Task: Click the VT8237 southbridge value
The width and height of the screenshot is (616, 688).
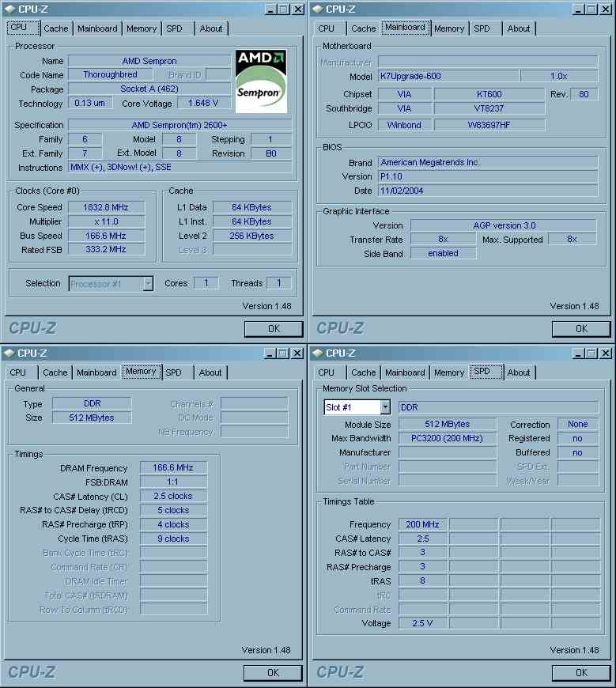Action: point(489,108)
